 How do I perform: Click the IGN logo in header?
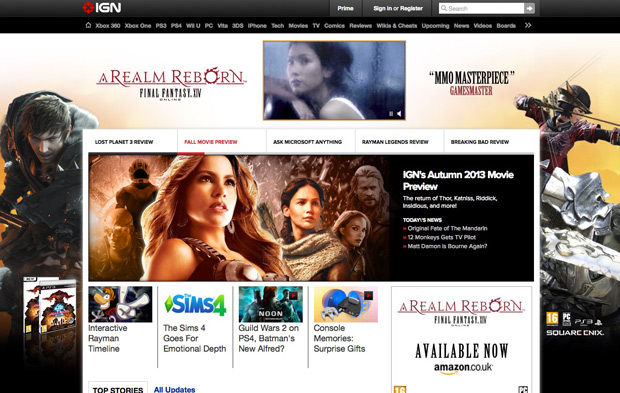coord(102,8)
